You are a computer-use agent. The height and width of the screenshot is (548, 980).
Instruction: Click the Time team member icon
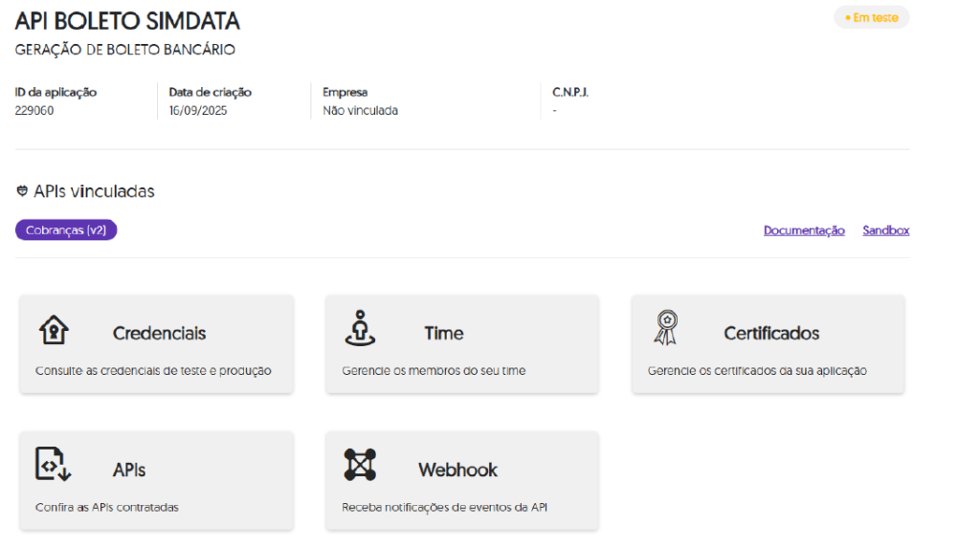(x=360, y=328)
